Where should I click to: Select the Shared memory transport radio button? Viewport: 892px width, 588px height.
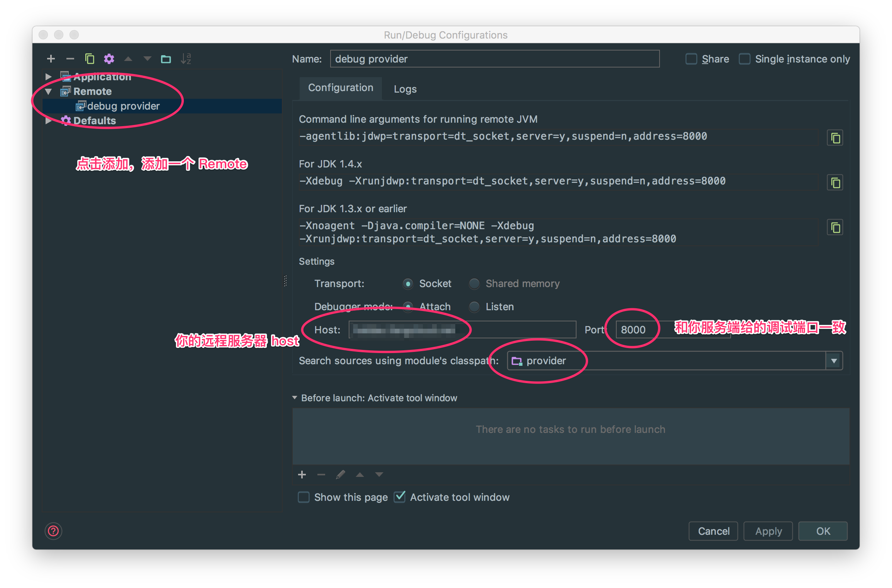(x=473, y=284)
